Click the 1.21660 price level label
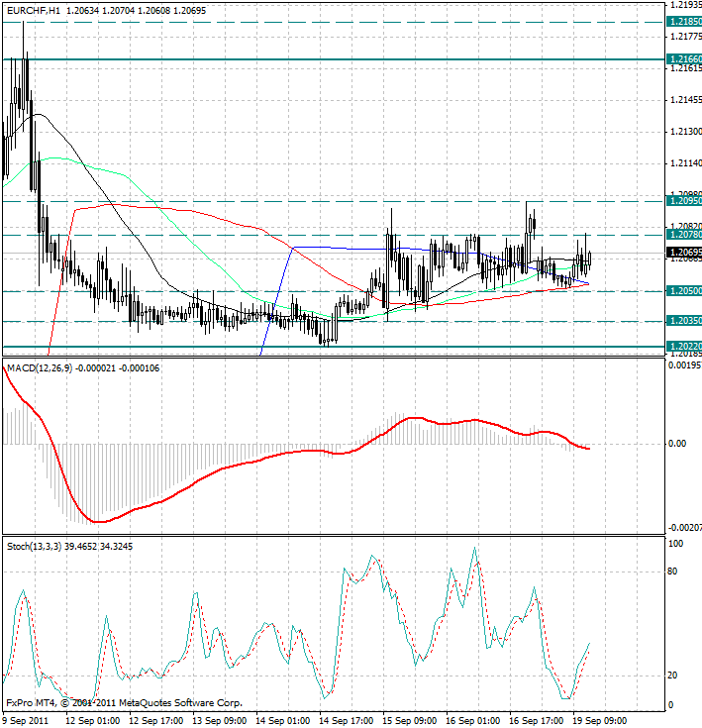Viewport: 702px width, 728px height. click(684, 59)
